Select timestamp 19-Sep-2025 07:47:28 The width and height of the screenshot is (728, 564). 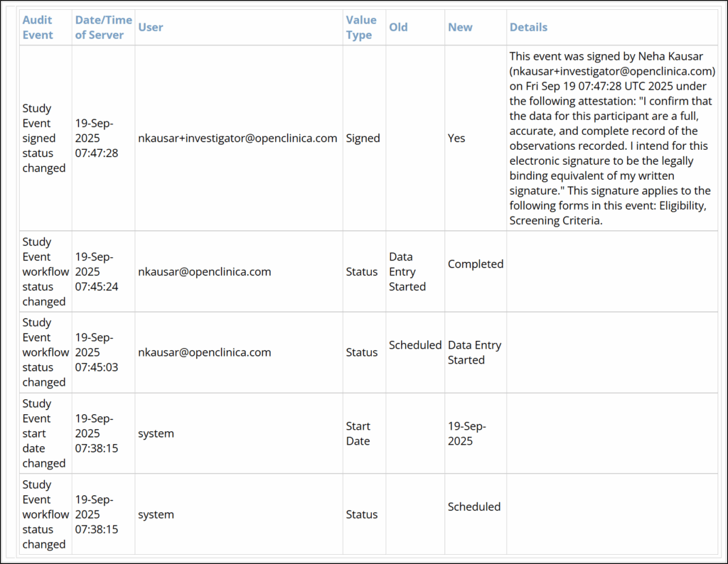tap(103, 138)
